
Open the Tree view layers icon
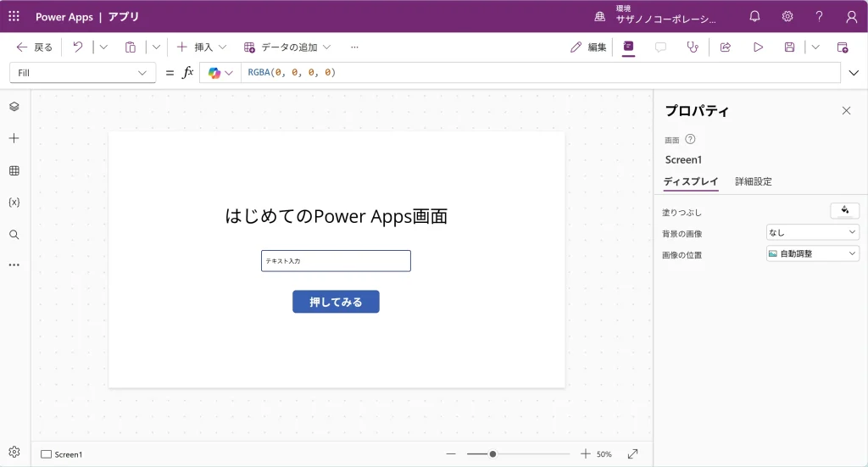click(x=14, y=106)
